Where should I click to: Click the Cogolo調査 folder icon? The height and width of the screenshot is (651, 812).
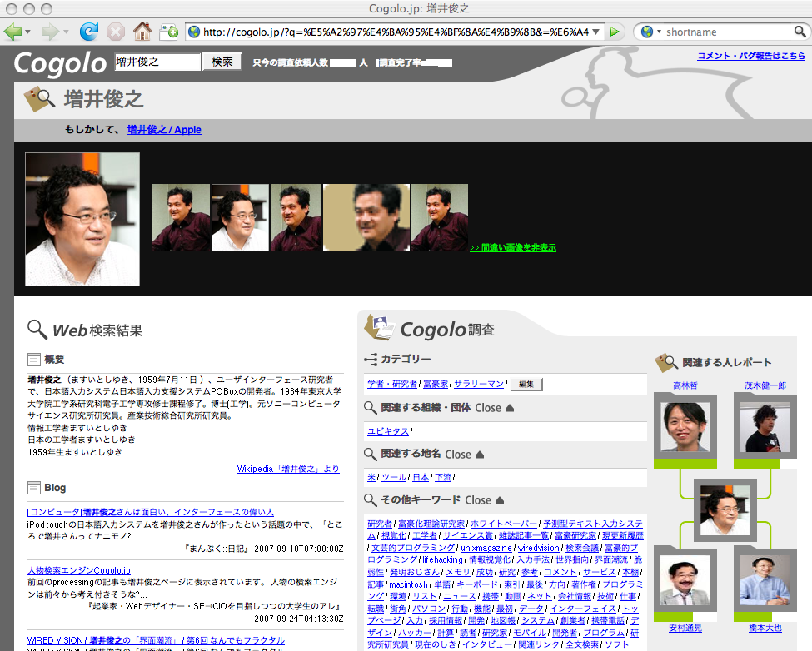pos(379,327)
